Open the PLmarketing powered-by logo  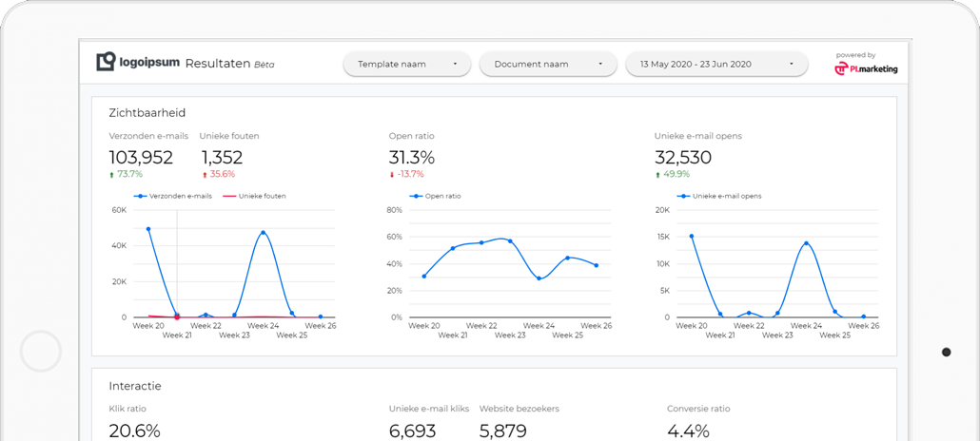click(x=866, y=69)
